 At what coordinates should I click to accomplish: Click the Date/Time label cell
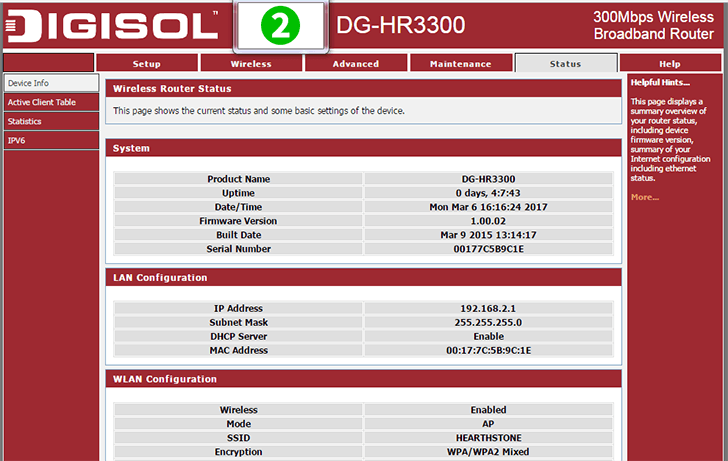pyautogui.click(x=238, y=207)
